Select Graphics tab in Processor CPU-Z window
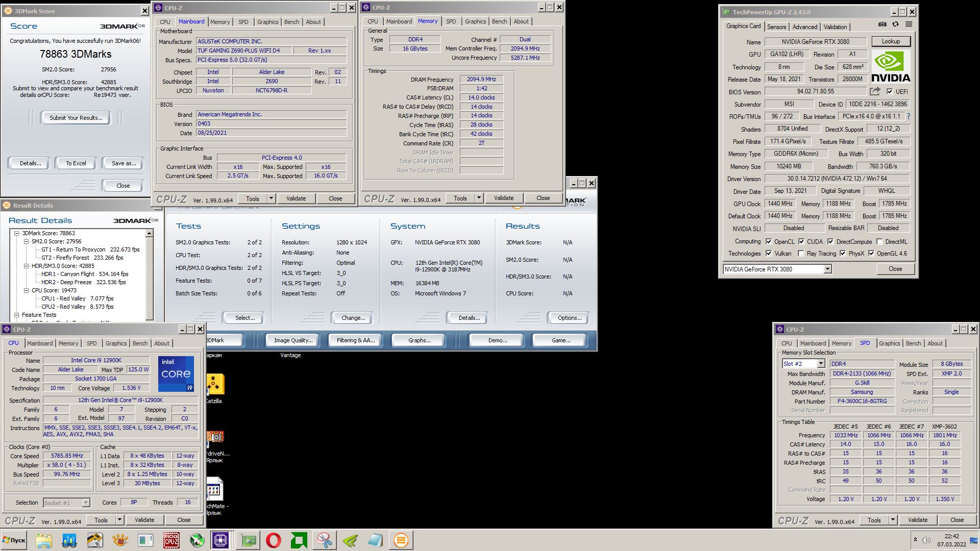Screen dimensions: 980x551 [116, 343]
